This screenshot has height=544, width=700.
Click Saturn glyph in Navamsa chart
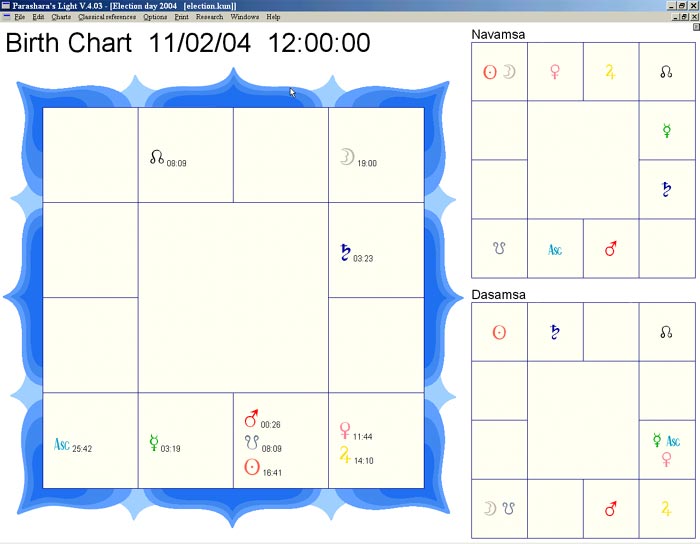[666, 189]
